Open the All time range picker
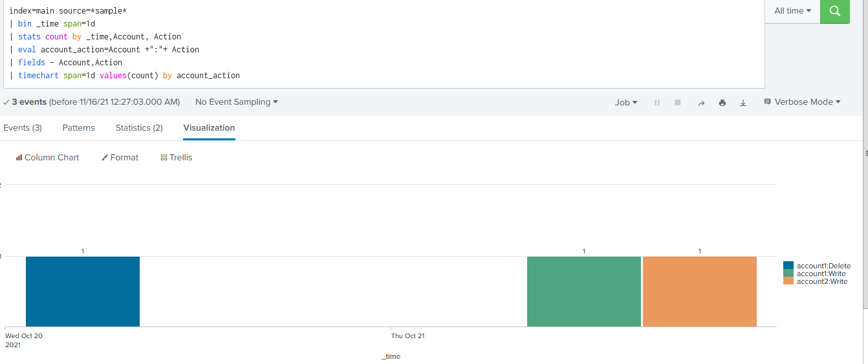The height and width of the screenshot is (364, 868). [792, 11]
